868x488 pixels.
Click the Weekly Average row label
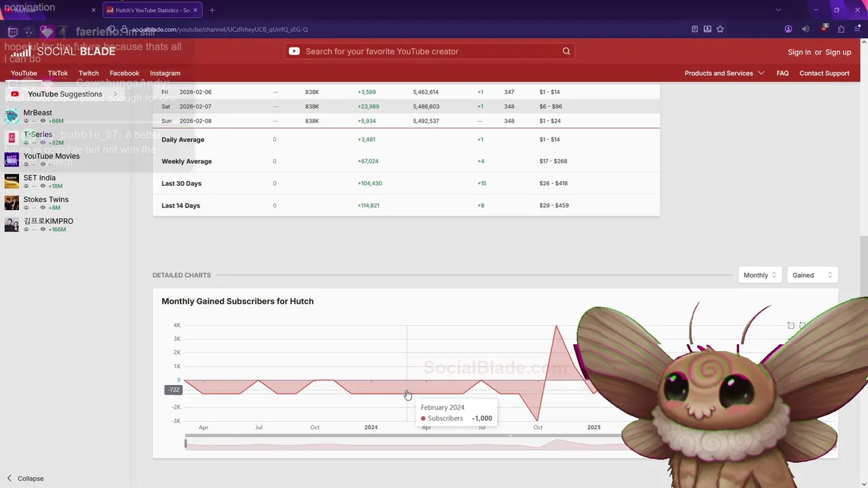[x=186, y=161]
